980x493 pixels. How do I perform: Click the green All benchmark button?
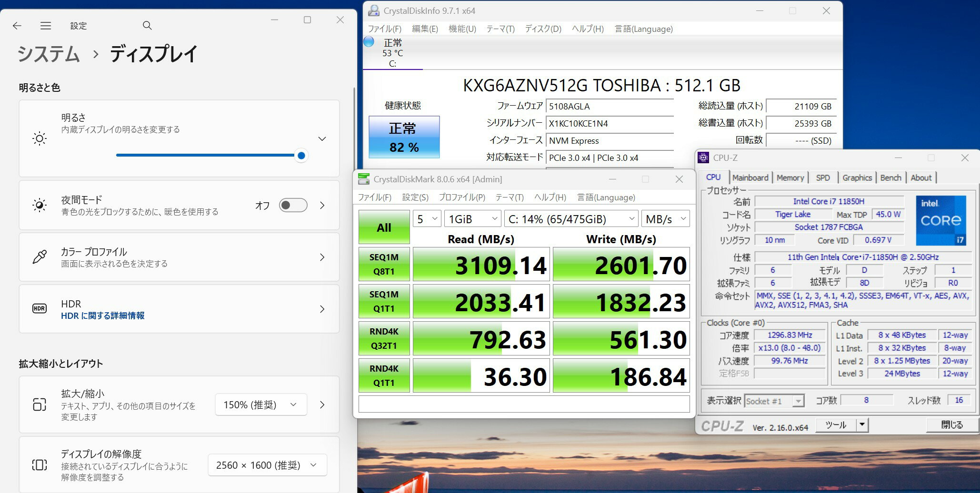click(x=384, y=227)
